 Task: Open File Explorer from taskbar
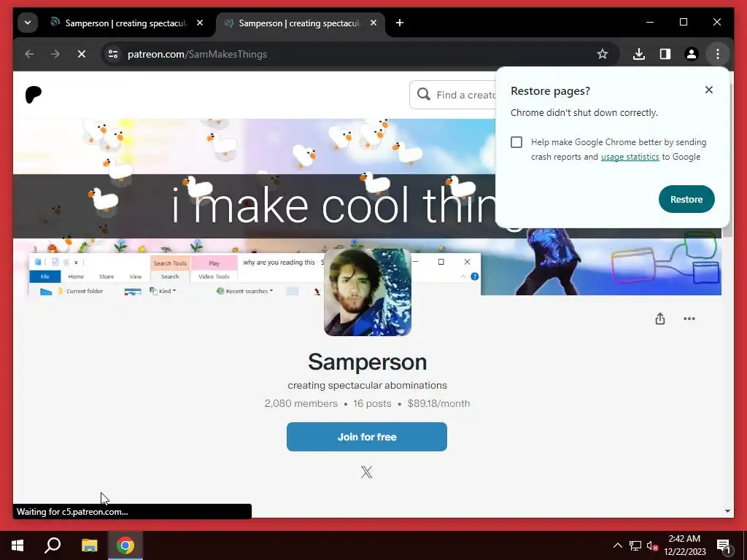pos(89,545)
